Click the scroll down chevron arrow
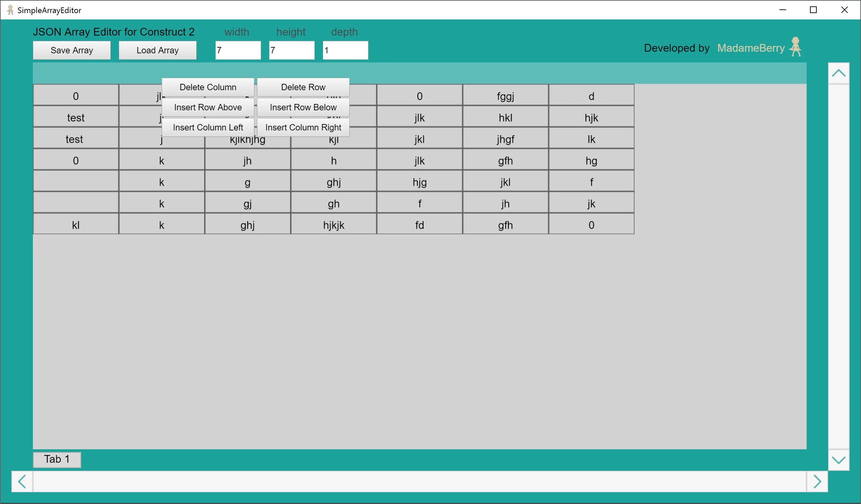This screenshot has height=504, width=861. (x=839, y=460)
